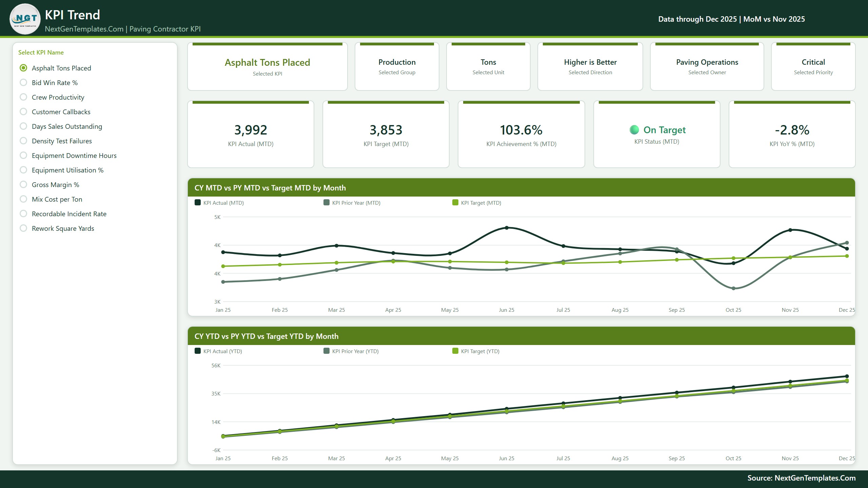This screenshot has width=868, height=488.
Task: Click the Select KPI Name heading
Action: coord(41,53)
